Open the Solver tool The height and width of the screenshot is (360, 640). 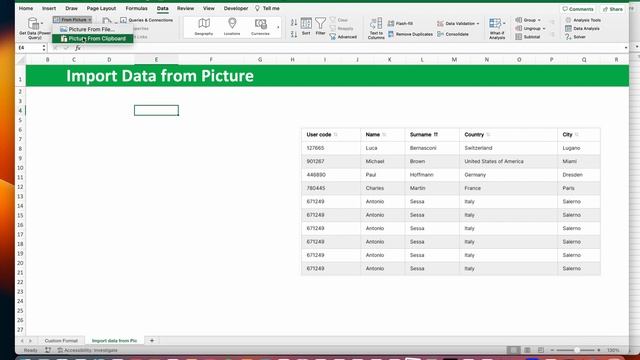coord(576,37)
